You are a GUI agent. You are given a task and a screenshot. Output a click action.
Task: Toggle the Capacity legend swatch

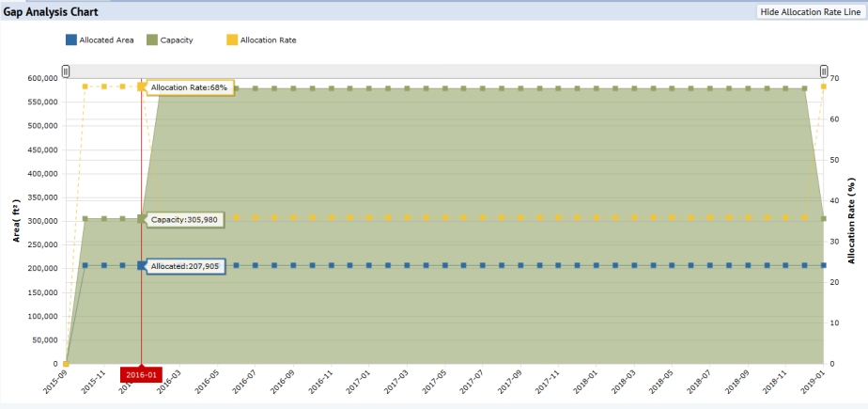152,39
